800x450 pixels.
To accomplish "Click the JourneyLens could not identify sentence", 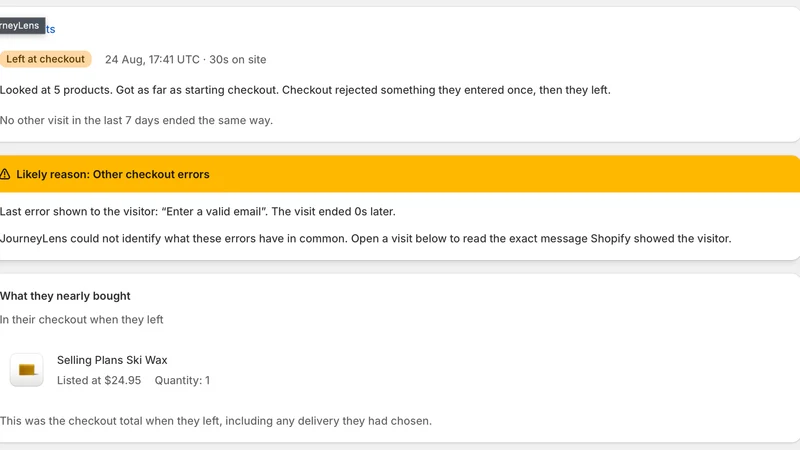I will click(173, 239).
